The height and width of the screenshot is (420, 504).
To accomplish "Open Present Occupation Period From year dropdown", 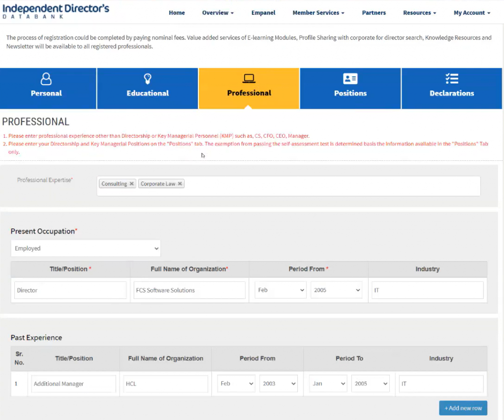I will [336, 290].
